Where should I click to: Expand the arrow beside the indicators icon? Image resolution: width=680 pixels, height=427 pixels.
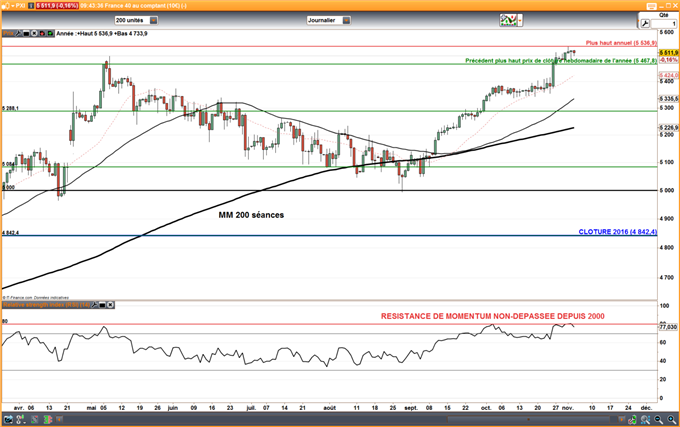coord(520,20)
